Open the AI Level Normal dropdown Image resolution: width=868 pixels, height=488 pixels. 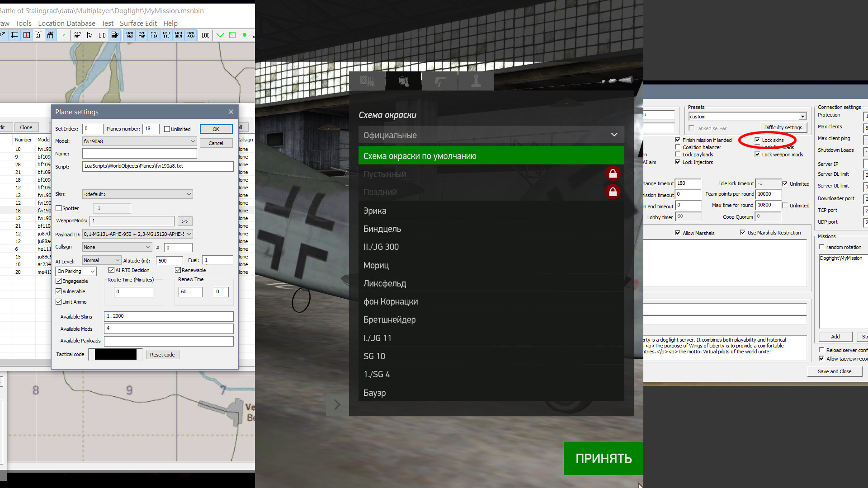coord(102,260)
